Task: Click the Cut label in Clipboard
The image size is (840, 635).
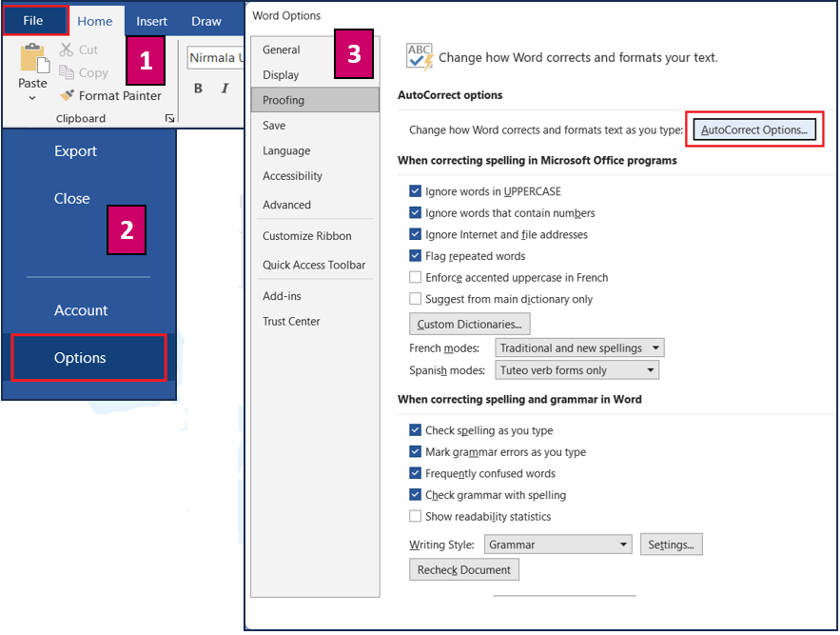Action: [88, 50]
